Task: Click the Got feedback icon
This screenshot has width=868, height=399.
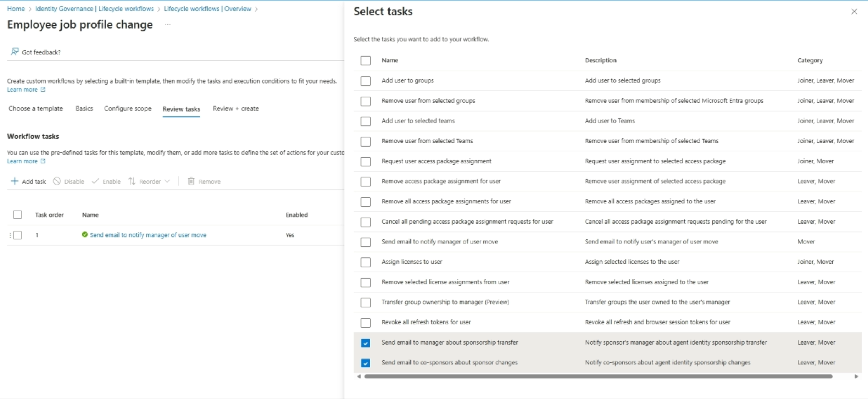Action: pyautogui.click(x=15, y=52)
